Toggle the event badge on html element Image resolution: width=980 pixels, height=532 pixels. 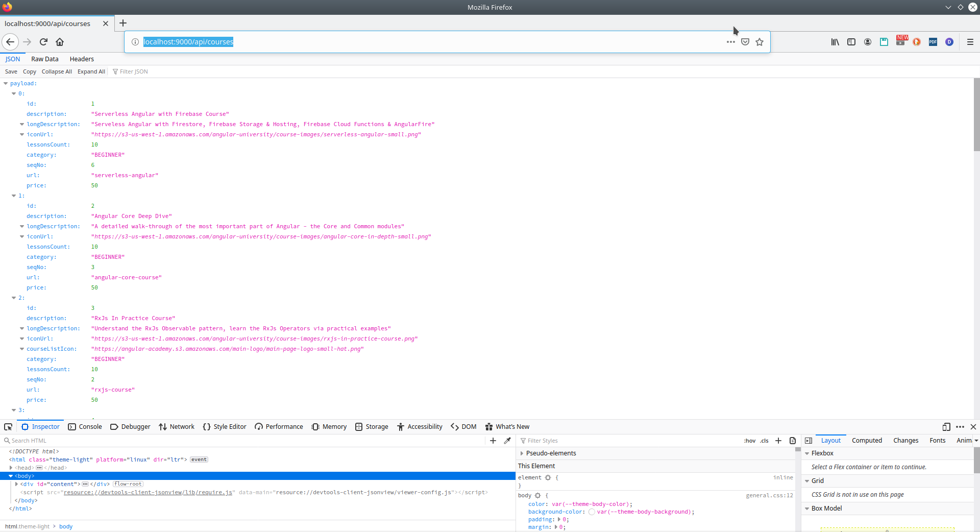pyautogui.click(x=199, y=460)
